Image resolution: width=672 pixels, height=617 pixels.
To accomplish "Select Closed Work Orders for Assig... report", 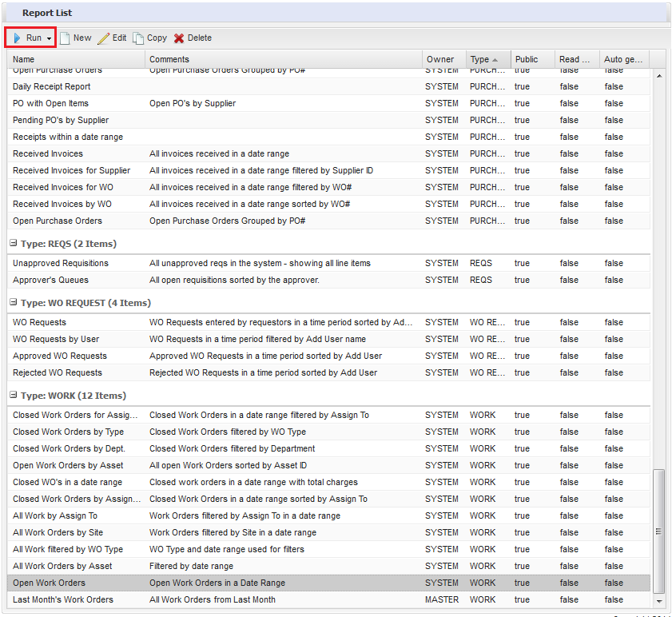I will click(328, 415).
